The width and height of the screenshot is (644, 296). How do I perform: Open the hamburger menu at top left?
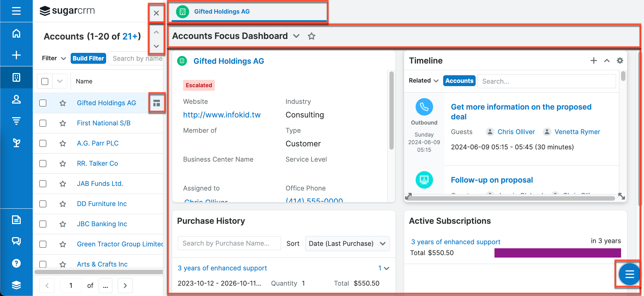tap(16, 11)
